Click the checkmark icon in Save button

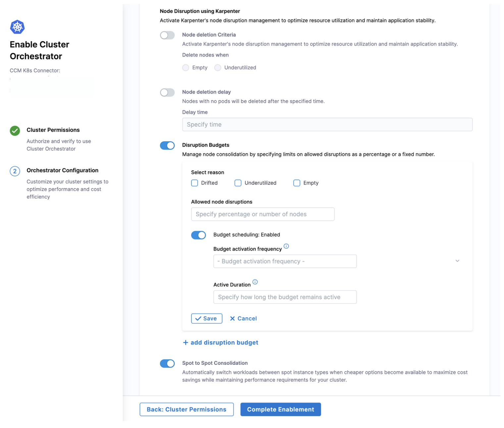point(198,319)
